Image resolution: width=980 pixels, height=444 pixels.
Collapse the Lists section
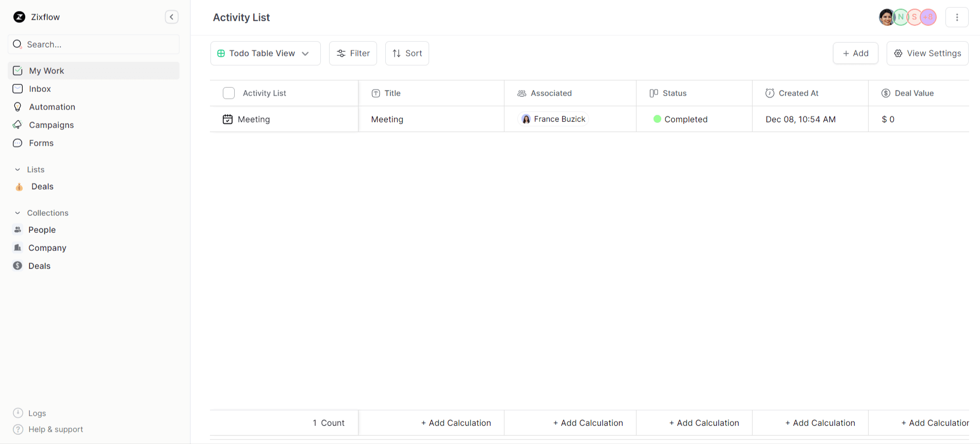(18, 169)
